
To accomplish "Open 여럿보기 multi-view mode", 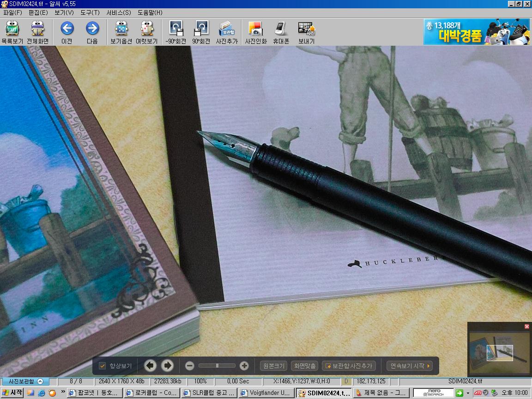I will pos(146,32).
